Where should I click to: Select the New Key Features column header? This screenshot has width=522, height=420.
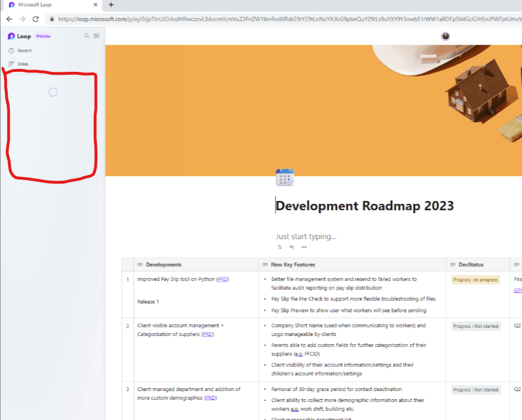pyautogui.click(x=353, y=265)
